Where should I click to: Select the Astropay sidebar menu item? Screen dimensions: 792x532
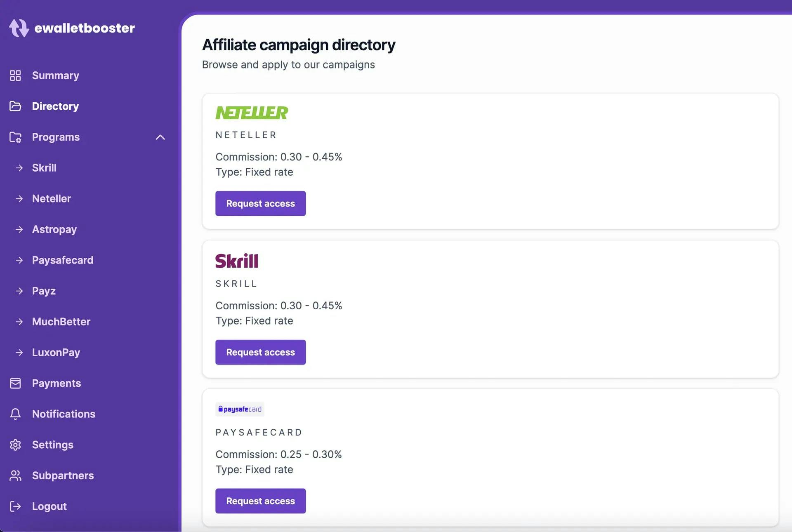click(x=54, y=229)
